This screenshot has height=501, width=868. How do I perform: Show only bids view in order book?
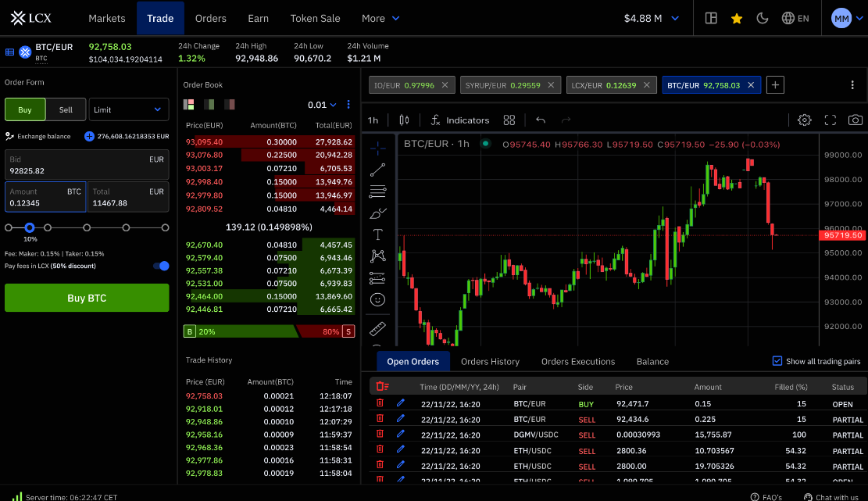(209, 104)
